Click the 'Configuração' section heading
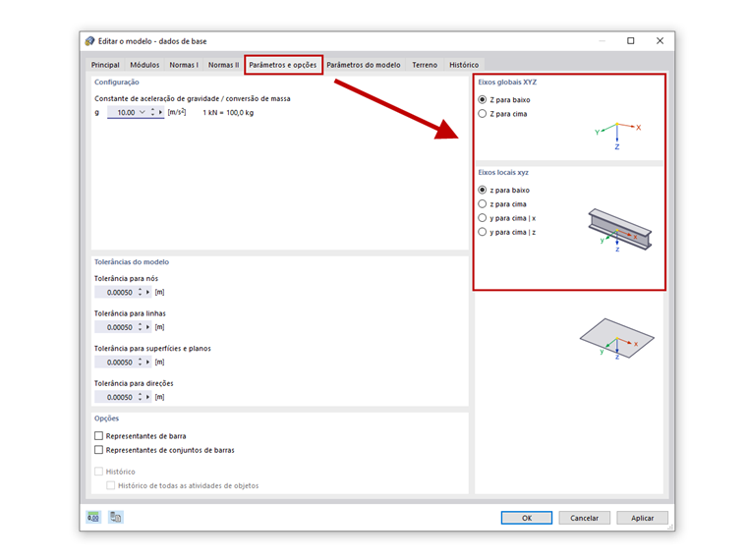This screenshot has width=747, height=560. (x=117, y=82)
